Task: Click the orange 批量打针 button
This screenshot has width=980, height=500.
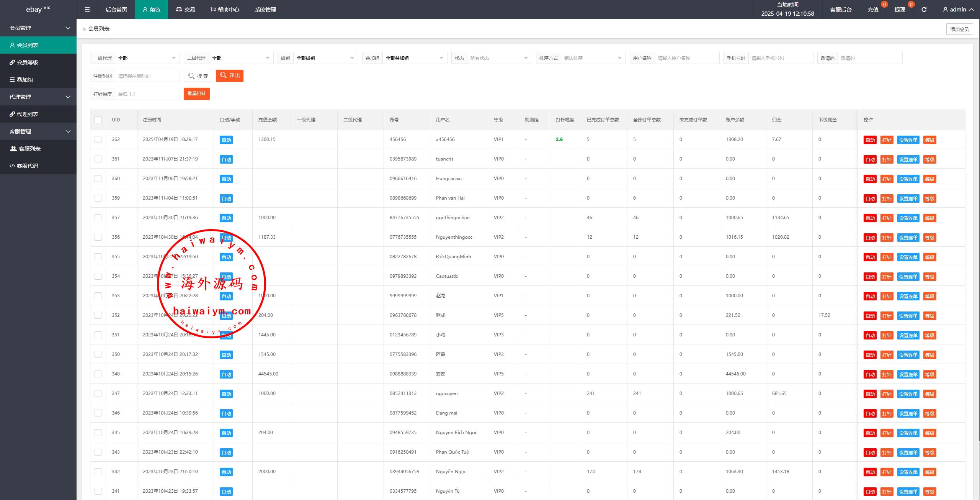Action: 196,93
